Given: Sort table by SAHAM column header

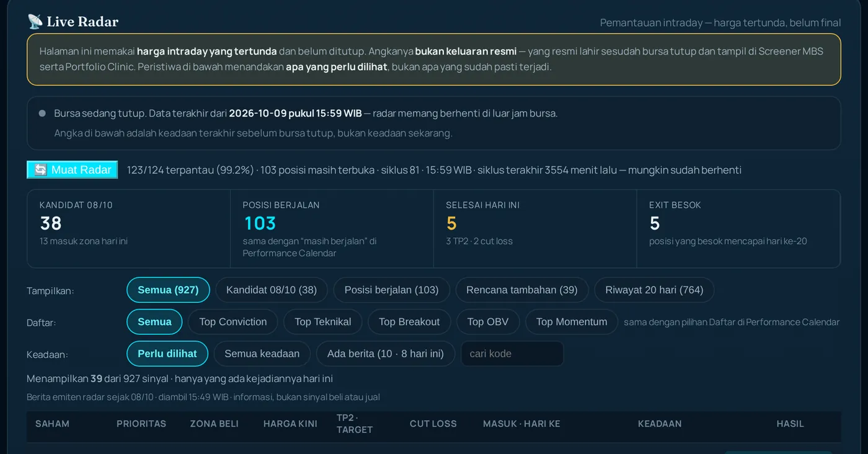Looking at the screenshot, I should 52,424.
